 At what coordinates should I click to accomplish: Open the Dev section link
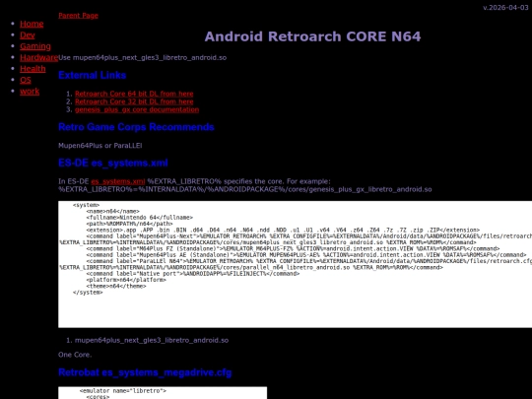pos(28,34)
